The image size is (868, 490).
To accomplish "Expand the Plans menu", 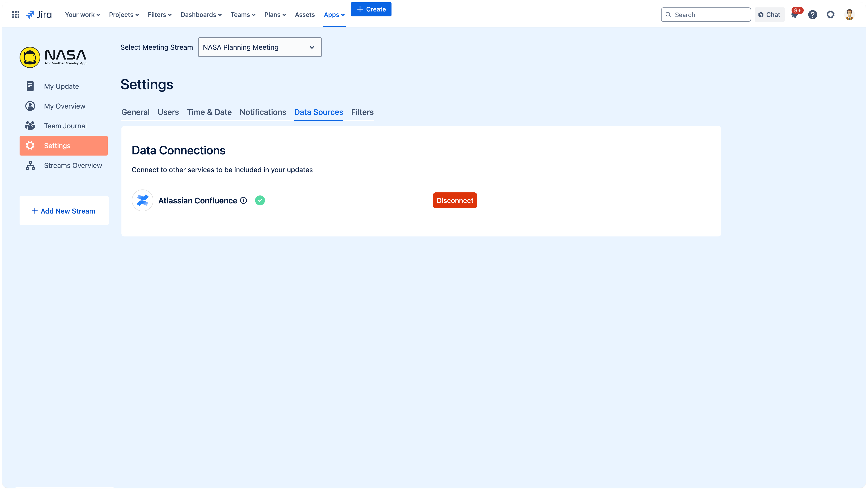I will pos(275,14).
